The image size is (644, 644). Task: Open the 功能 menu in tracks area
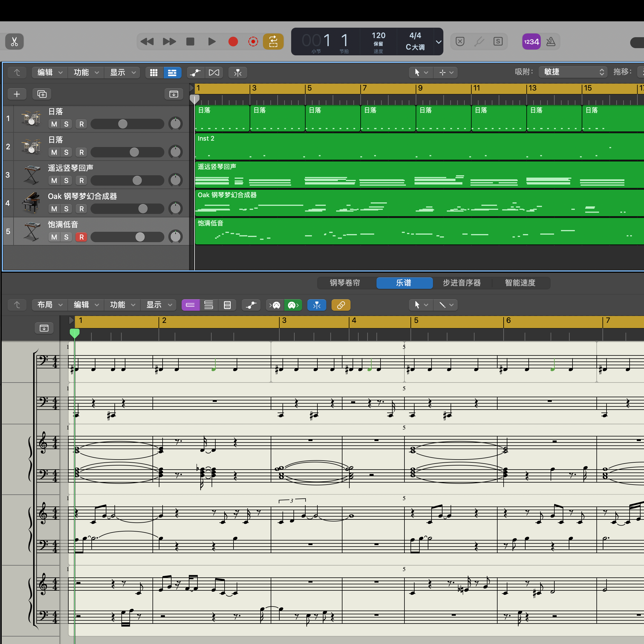pyautogui.click(x=86, y=72)
